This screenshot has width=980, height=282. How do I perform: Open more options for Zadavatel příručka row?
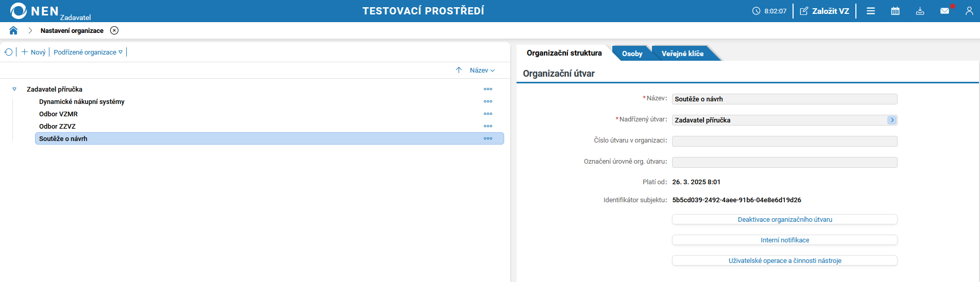point(488,89)
